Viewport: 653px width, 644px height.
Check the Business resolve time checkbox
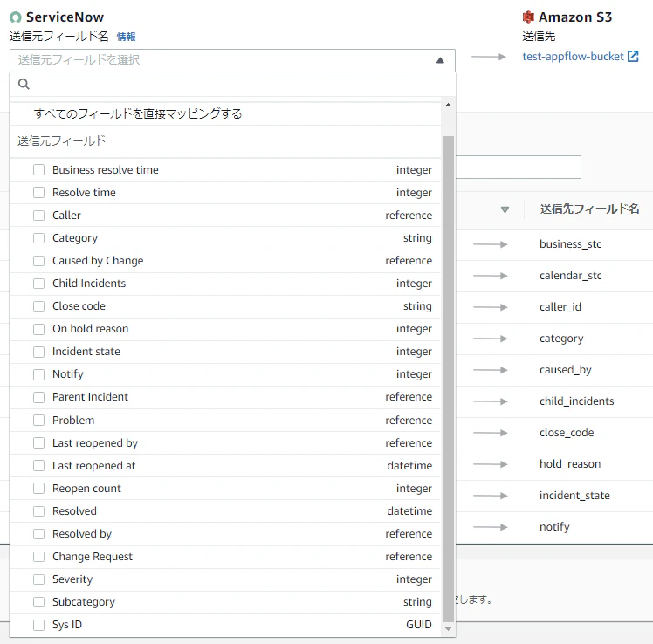pyautogui.click(x=38, y=170)
